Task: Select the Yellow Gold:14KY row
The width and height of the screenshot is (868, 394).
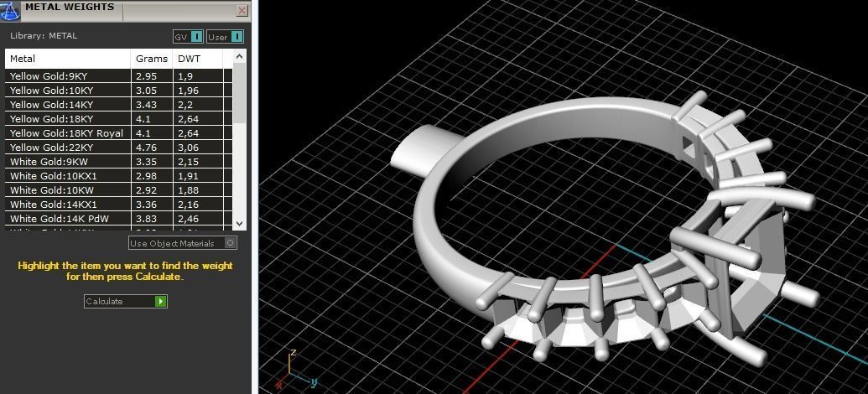Action: click(x=118, y=105)
